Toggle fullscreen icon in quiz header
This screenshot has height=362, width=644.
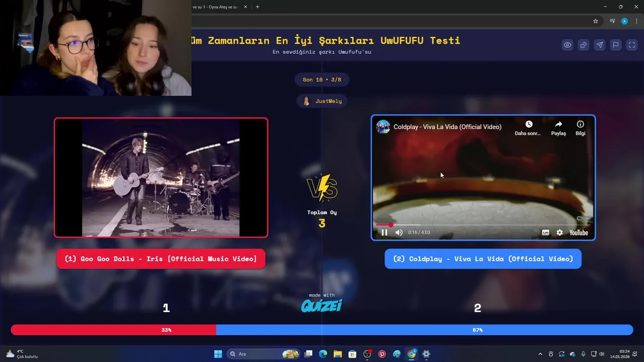631,45
